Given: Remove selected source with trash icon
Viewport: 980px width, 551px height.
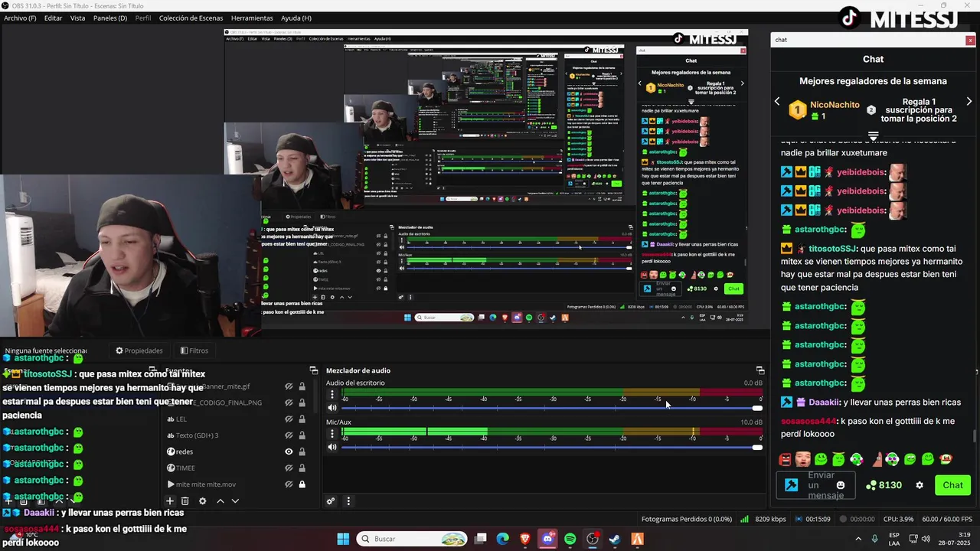Looking at the screenshot, I should [185, 501].
